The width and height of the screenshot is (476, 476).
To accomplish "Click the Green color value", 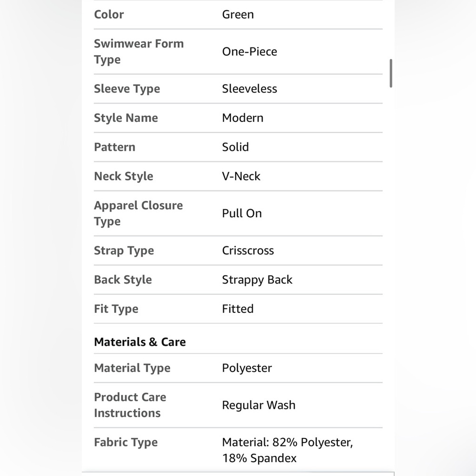I will pyautogui.click(x=238, y=15).
